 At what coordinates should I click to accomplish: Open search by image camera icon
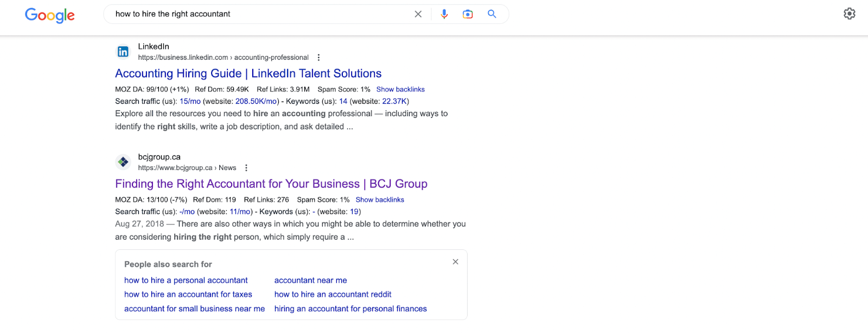468,14
